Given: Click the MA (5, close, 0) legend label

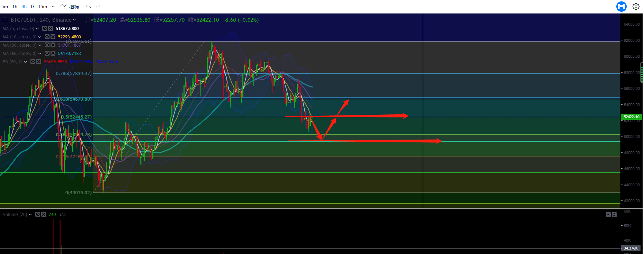Looking at the screenshot, I should point(18,29).
